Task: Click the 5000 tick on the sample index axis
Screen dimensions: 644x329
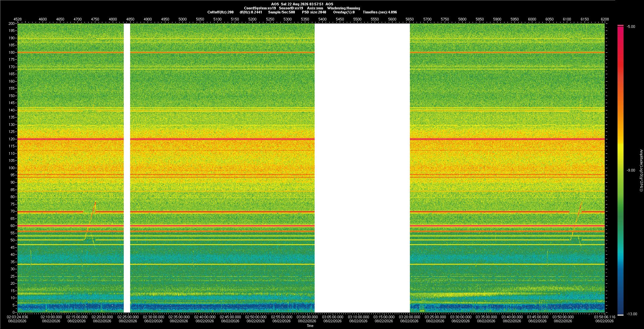Action: pos(182,19)
